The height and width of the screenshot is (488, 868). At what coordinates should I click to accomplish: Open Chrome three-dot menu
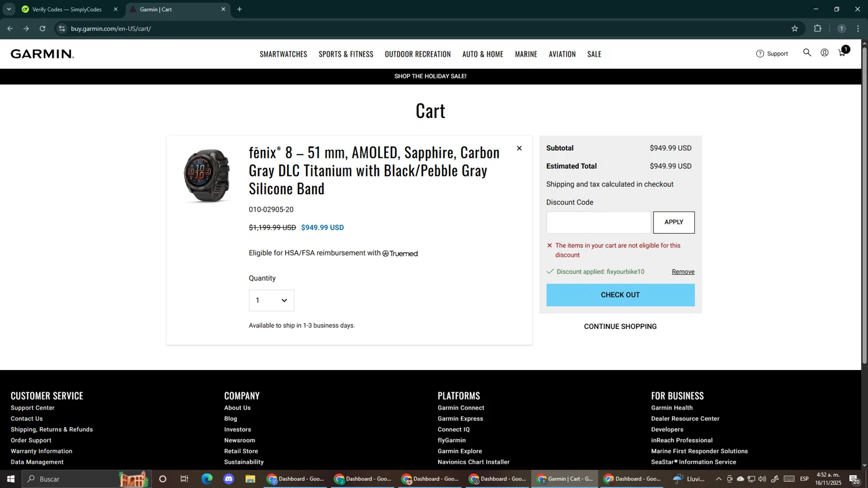[858, 28]
